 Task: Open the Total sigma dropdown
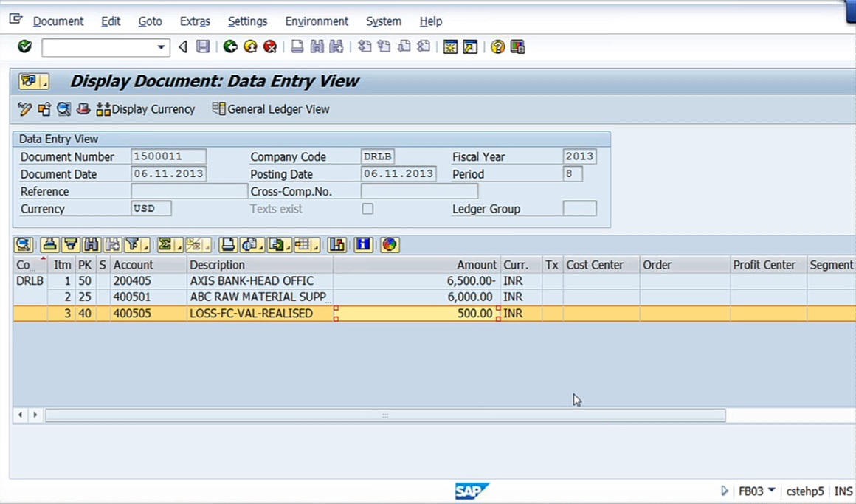point(170,245)
